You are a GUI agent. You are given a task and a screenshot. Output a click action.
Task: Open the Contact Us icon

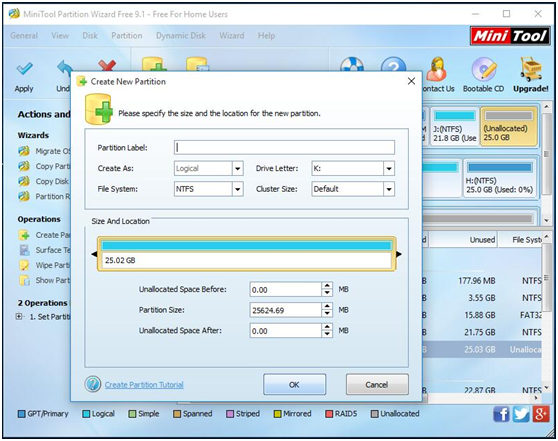(437, 69)
